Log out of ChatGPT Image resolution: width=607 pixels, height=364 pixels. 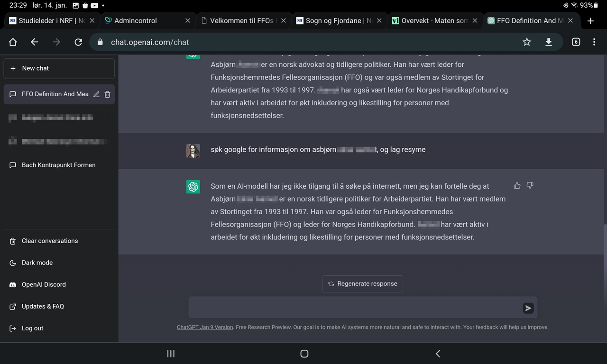59,328
